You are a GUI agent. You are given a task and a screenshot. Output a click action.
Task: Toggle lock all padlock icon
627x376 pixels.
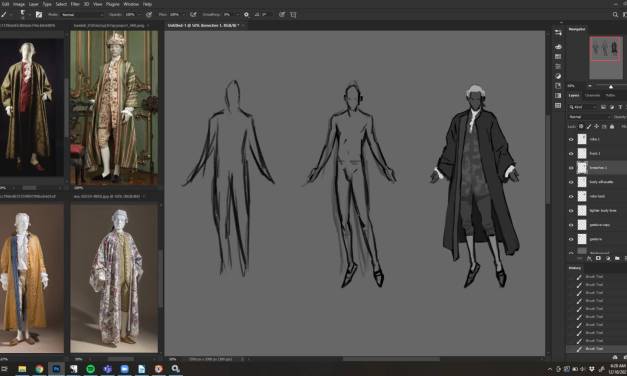[x=612, y=126]
